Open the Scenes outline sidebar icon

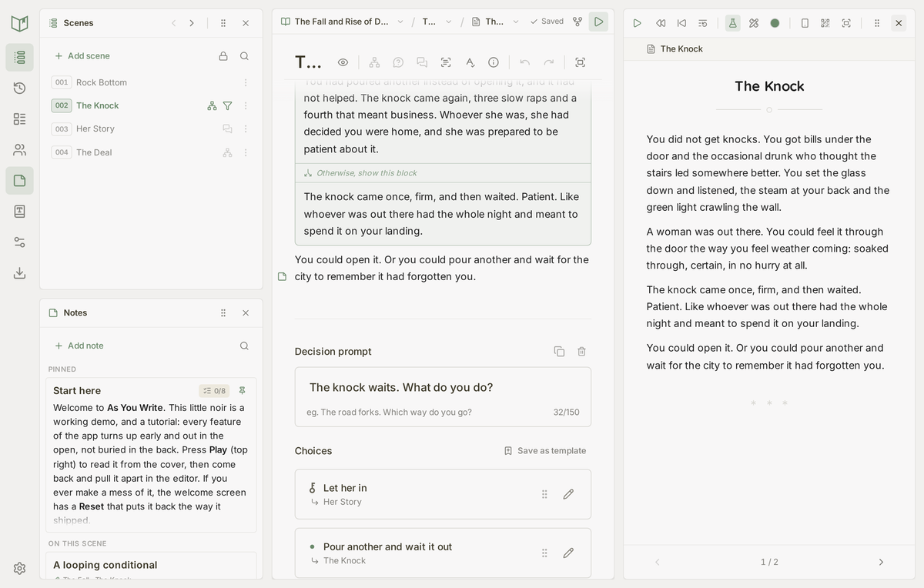pos(19,57)
